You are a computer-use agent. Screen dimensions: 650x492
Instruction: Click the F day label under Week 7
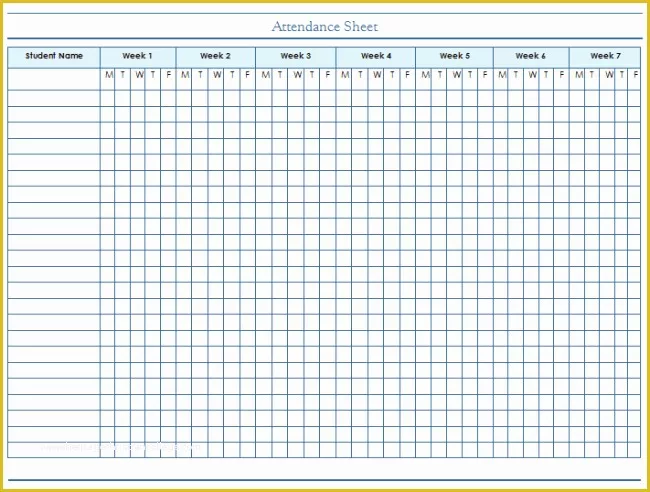point(636,75)
